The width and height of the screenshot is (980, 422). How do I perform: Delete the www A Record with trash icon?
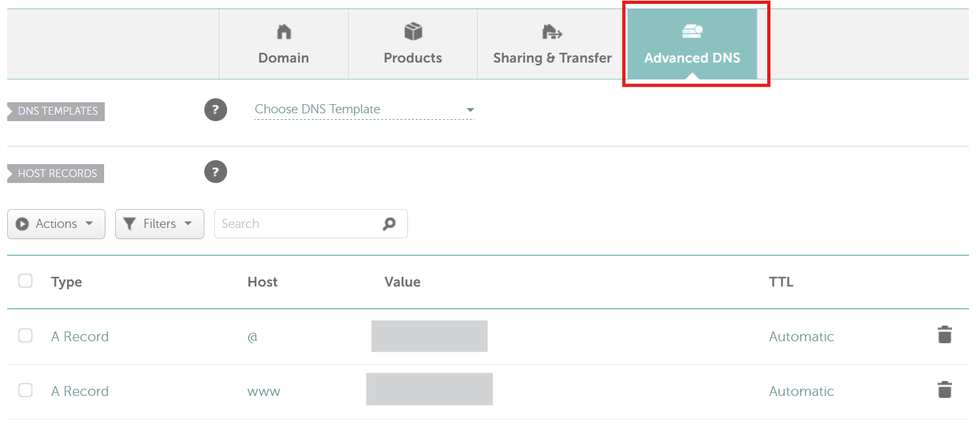tap(944, 390)
